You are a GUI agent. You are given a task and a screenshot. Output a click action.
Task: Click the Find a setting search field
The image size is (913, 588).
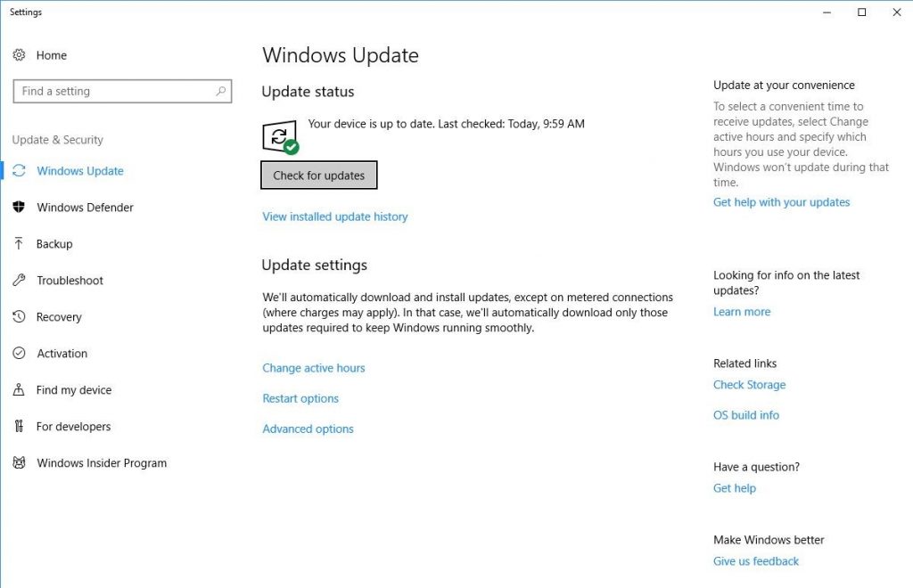pos(122,91)
